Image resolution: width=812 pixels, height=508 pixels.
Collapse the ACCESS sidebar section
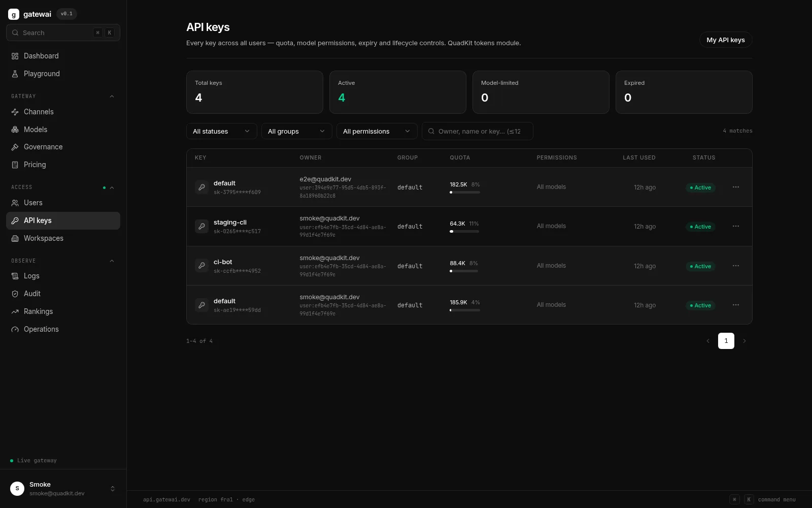(112, 188)
